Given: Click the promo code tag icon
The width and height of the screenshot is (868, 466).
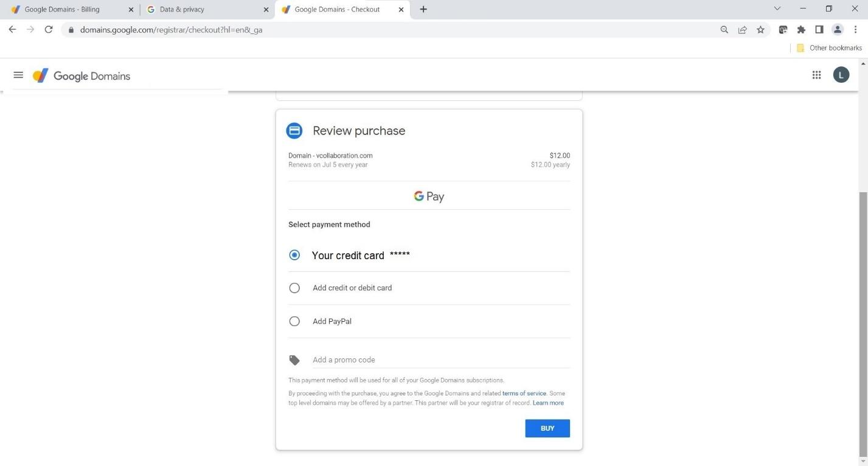Looking at the screenshot, I should [294, 360].
